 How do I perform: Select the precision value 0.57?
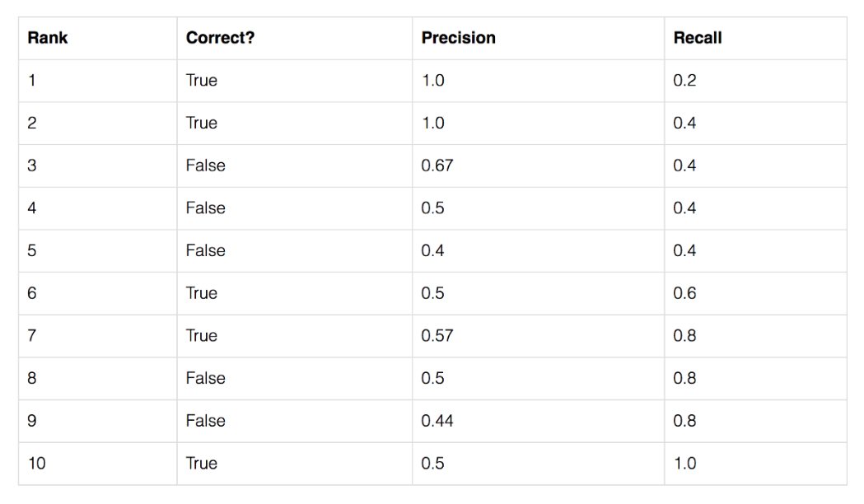437,336
